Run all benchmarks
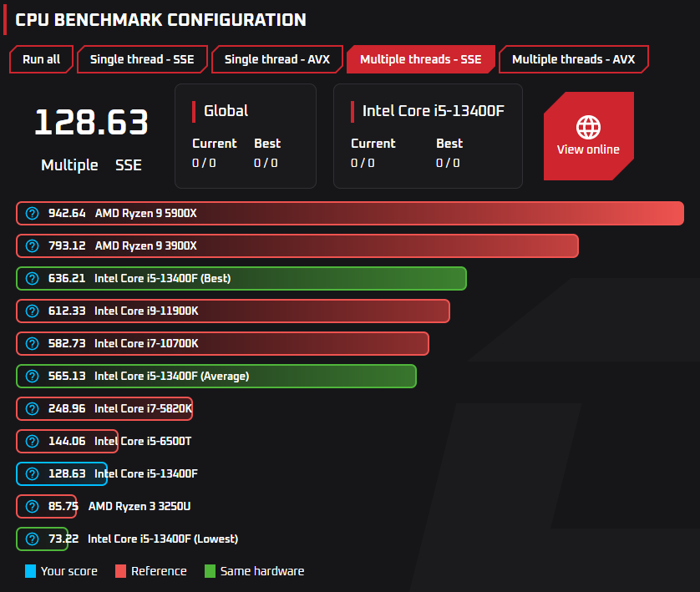The image size is (700, 592). click(41, 59)
